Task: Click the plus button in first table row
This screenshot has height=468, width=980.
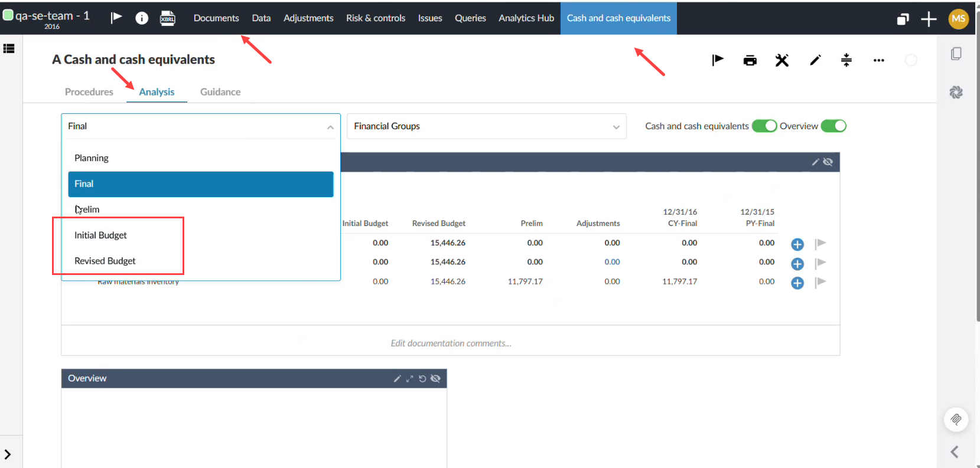Action: click(797, 244)
